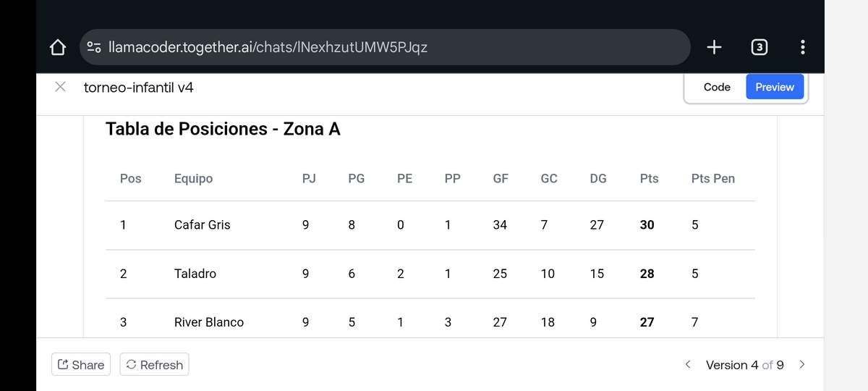This screenshot has width=868, height=391.
Task: Click the Version 4 of 9 label
Action: (744, 365)
